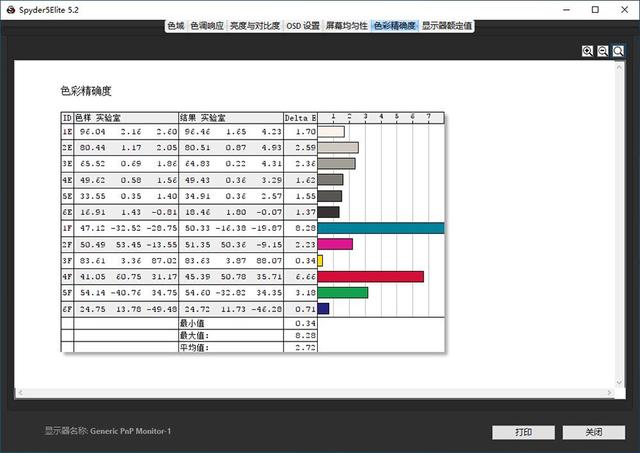Image resolution: width=640 pixels, height=453 pixels.
Task: Go to the OSD 设置 tab
Action: pyautogui.click(x=303, y=25)
